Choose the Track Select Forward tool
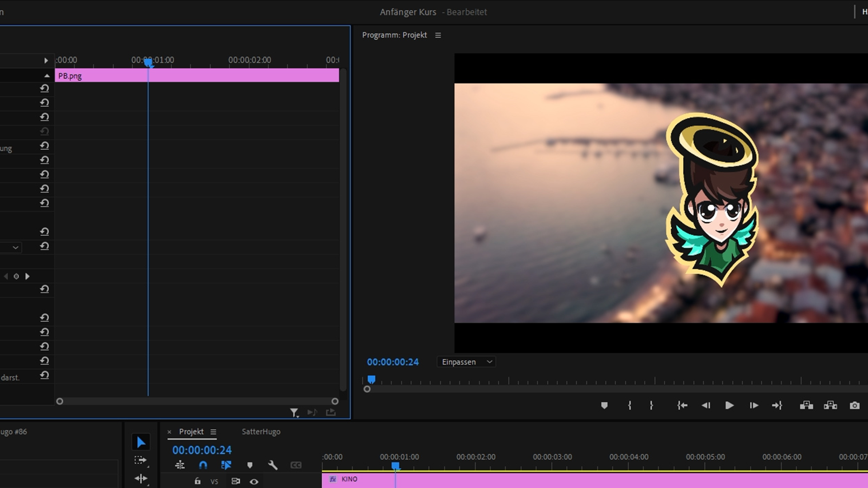 pyautogui.click(x=141, y=460)
